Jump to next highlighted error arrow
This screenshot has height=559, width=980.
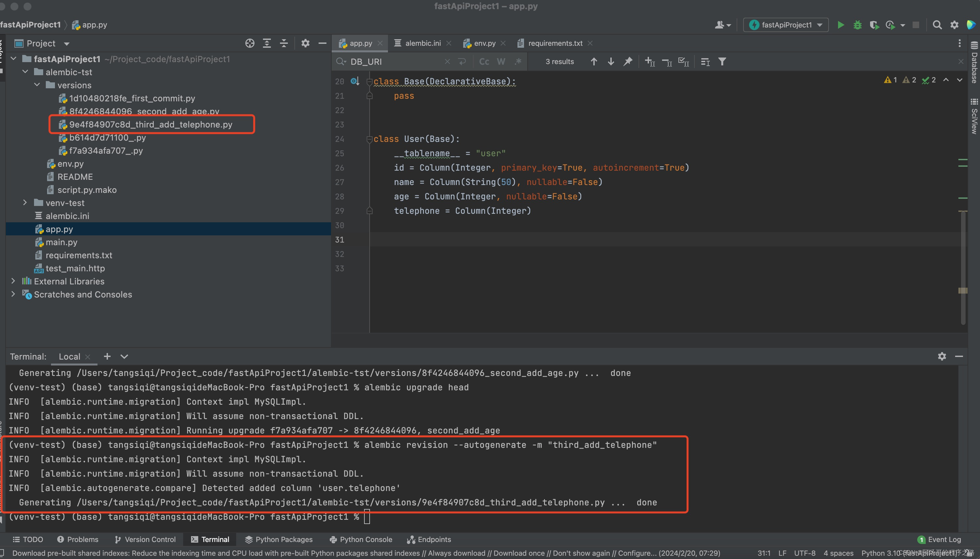(959, 80)
